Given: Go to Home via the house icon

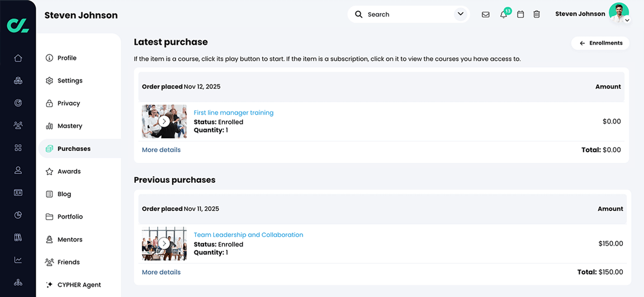Looking at the screenshot, I should 18,58.
